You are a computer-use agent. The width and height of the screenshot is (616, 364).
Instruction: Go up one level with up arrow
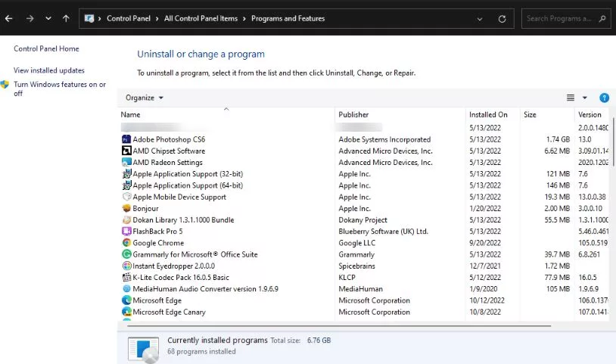66,18
